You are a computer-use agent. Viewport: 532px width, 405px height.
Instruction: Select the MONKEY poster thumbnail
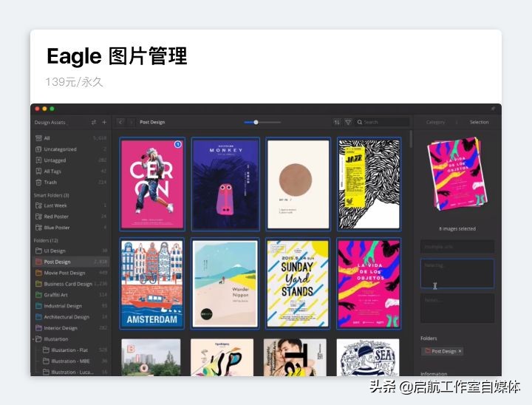click(x=225, y=184)
